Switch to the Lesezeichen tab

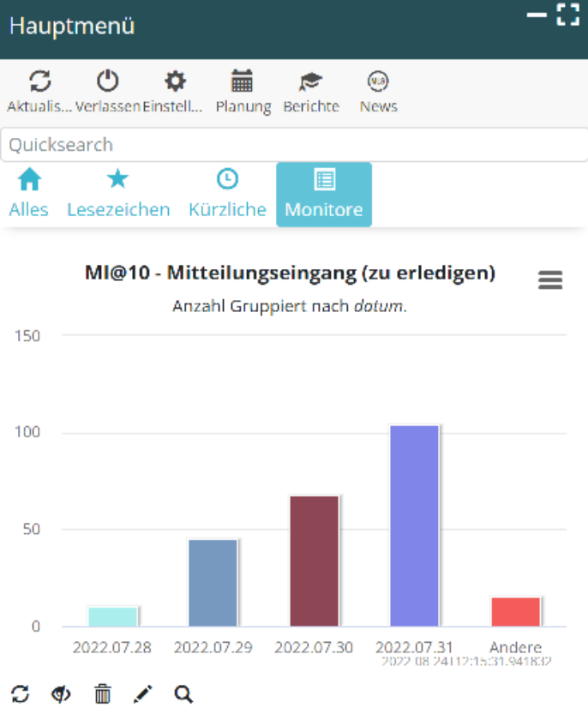click(x=118, y=194)
